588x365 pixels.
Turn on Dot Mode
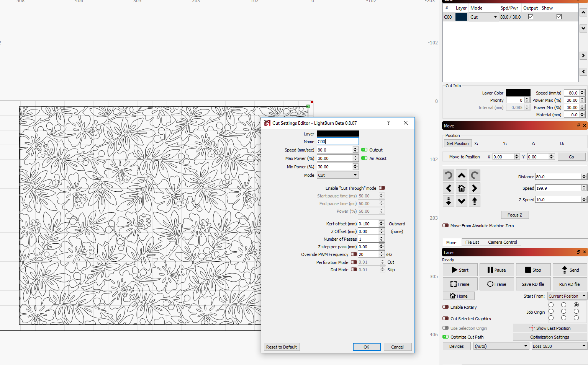[354, 269]
